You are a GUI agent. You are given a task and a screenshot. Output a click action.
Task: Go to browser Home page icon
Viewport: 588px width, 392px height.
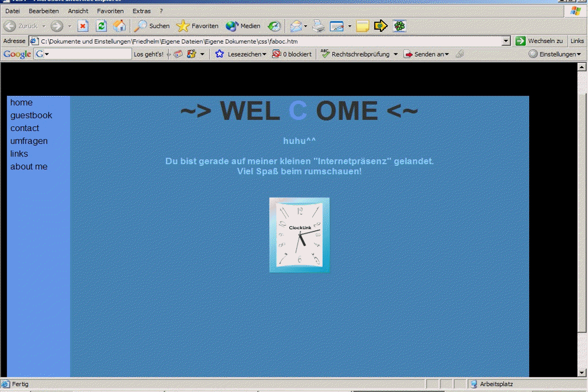119,26
